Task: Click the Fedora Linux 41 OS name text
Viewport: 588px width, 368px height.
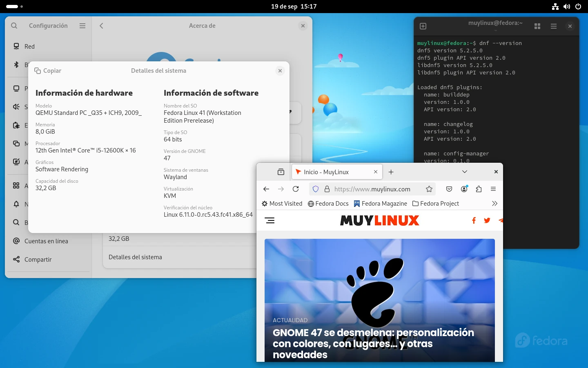Action: pos(202,117)
